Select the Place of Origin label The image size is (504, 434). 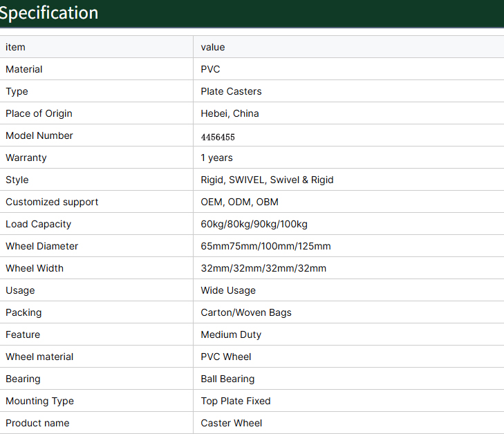(x=39, y=113)
